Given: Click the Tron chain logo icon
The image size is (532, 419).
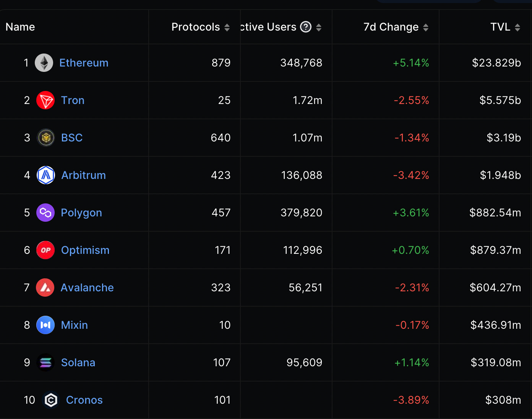Looking at the screenshot, I should (x=45, y=100).
